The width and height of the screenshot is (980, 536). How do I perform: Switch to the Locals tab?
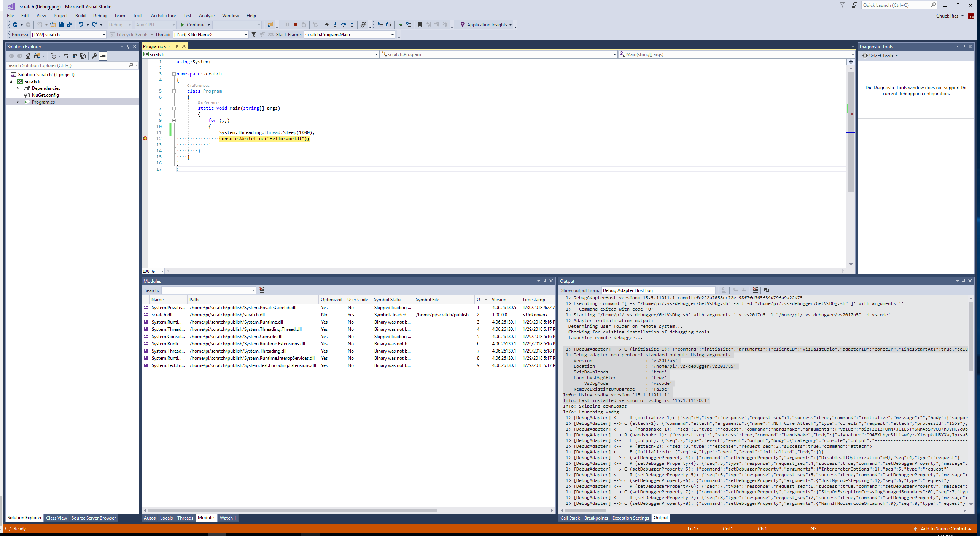pyautogui.click(x=166, y=518)
